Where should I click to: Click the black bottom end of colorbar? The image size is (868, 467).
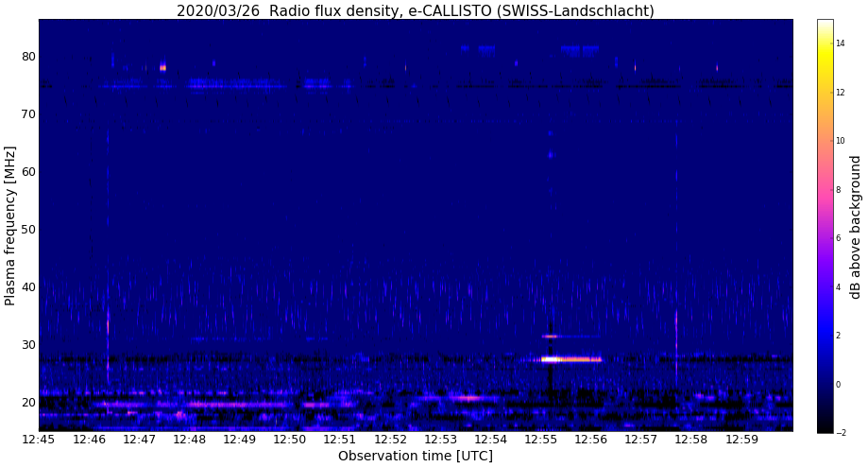(825, 429)
